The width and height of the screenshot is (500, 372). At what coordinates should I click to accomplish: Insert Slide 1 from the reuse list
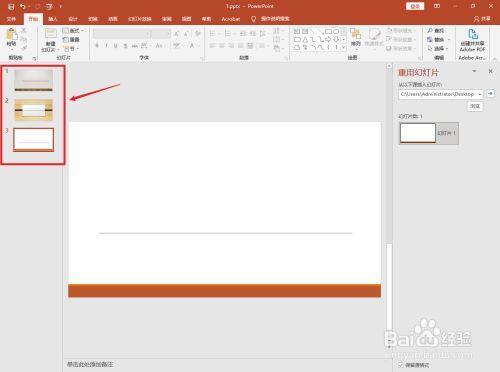tap(429, 133)
